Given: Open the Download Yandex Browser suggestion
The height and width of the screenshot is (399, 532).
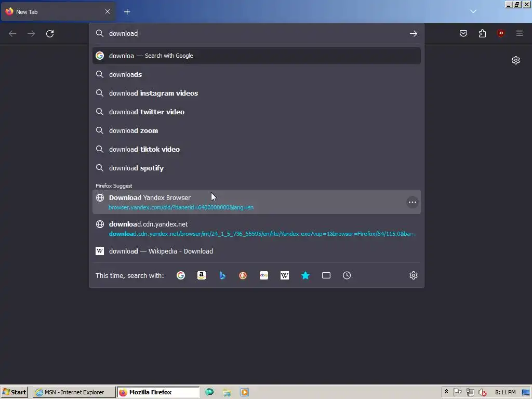Looking at the screenshot, I should point(257,202).
